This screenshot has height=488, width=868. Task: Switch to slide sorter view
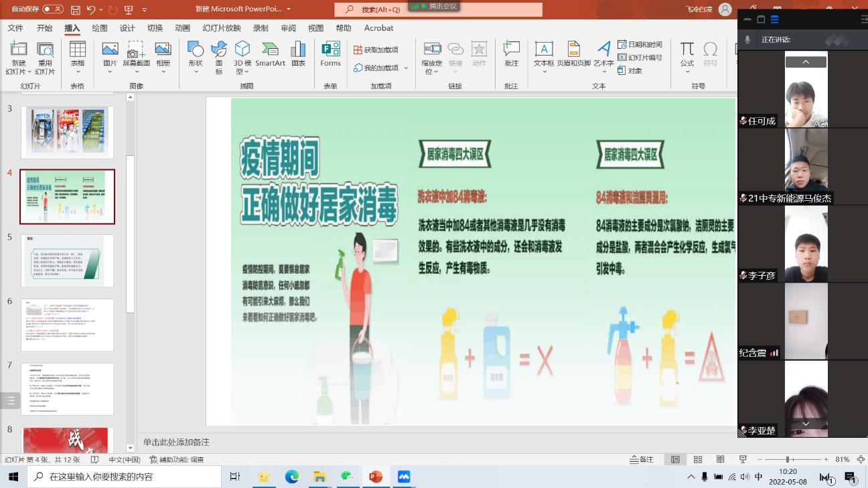point(698,460)
